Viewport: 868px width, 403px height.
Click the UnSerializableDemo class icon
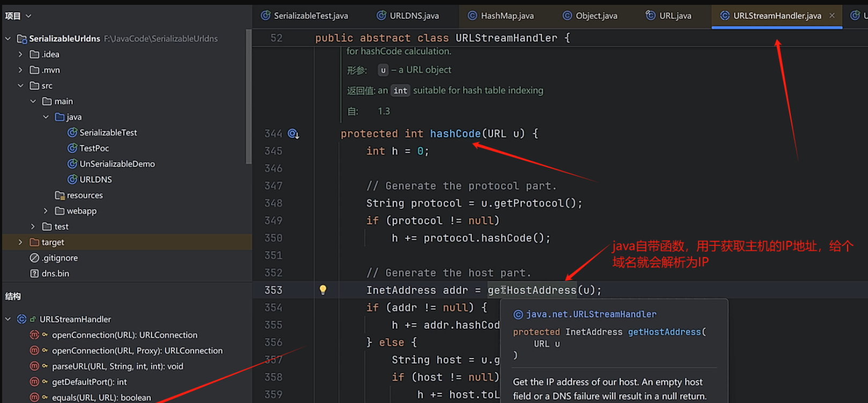[x=72, y=164]
